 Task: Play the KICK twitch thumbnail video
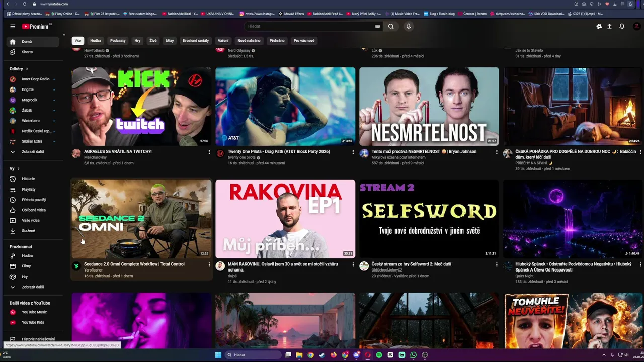pyautogui.click(x=141, y=107)
